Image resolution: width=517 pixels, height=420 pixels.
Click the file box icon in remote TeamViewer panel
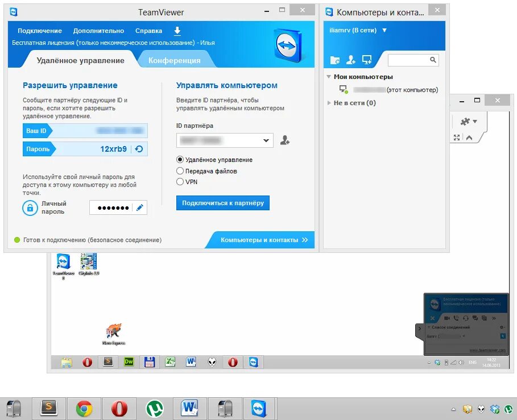(485, 318)
